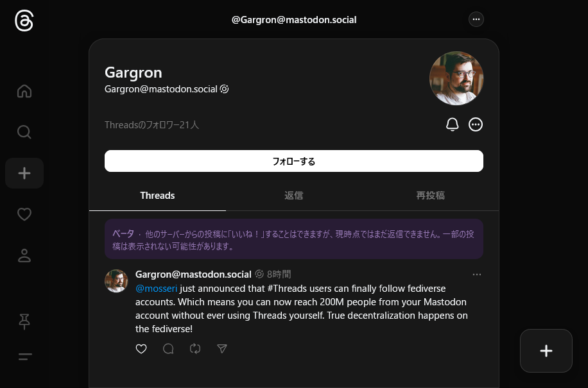Open the Profile person icon in sidebar
Image resolution: width=588 pixels, height=388 pixels.
click(24, 255)
